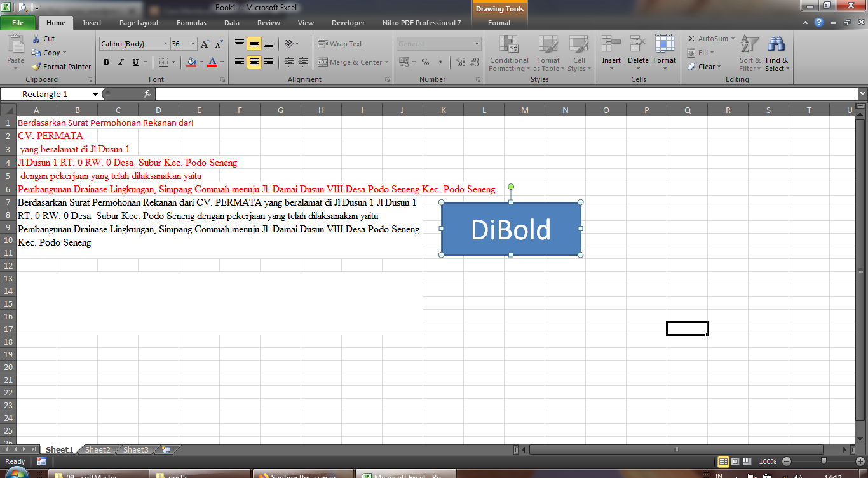This screenshot has height=478, width=868.
Task: Open the Font Color swatch
Action: 212,62
